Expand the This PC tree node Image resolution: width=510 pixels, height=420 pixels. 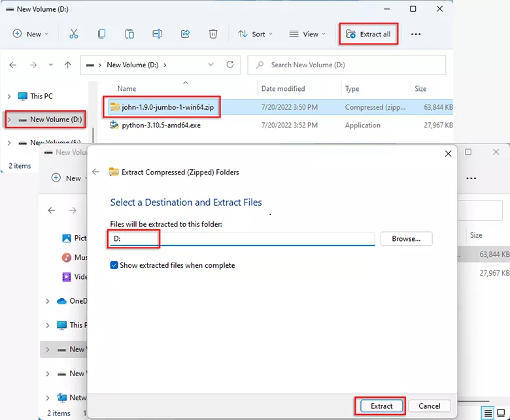point(9,96)
